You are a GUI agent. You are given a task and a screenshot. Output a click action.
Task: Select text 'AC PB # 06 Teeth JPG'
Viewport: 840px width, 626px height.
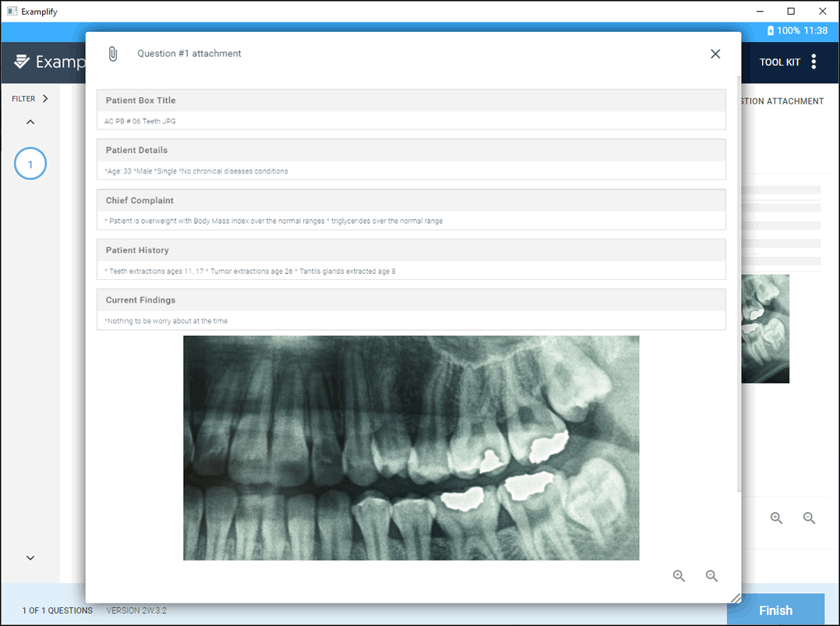[x=139, y=121]
